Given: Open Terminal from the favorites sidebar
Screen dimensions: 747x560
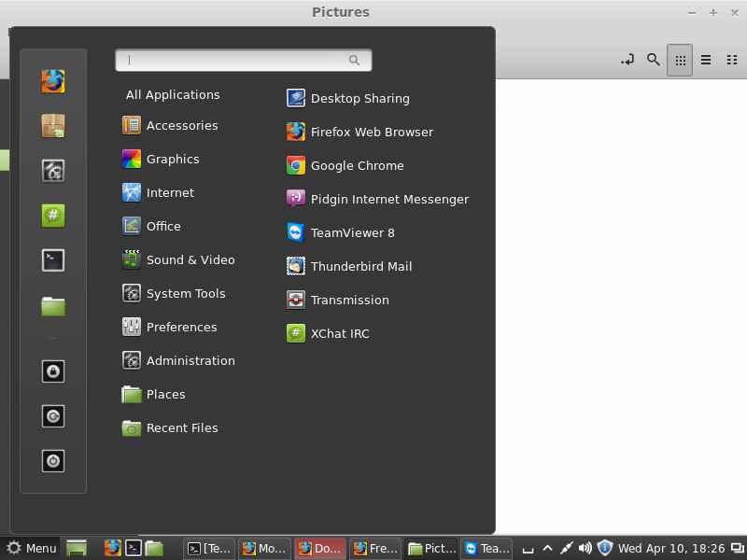Looking at the screenshot, I should coord(53,260).
